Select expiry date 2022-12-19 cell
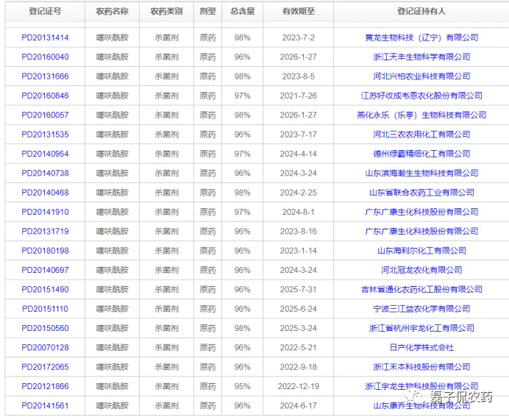The image size is (509, 420). [x=299, y=386]
